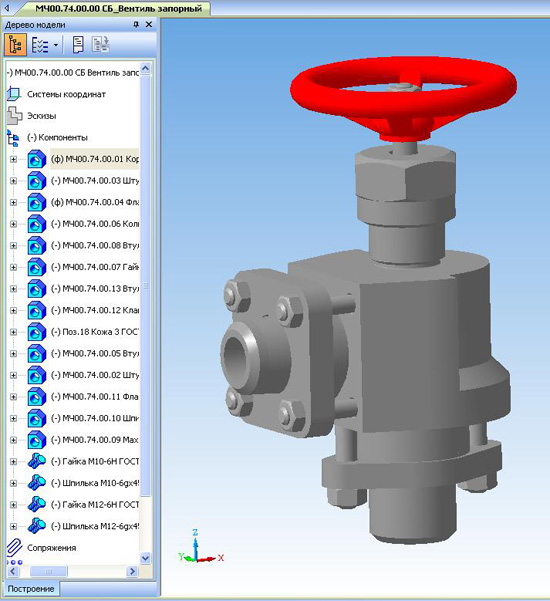Select the (-) МЧ00.74.00.03 row text
550x601 pixels.
click(95, 181)
